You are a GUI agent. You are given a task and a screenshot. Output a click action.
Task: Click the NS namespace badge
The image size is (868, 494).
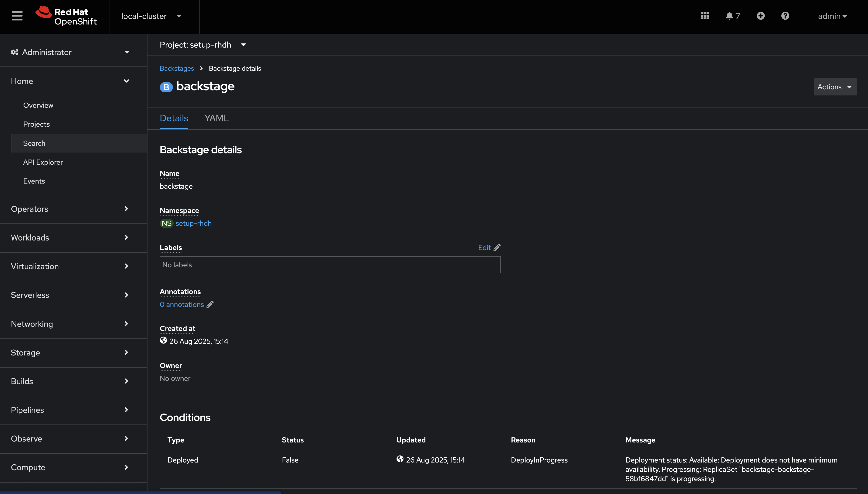pos(167,223)
